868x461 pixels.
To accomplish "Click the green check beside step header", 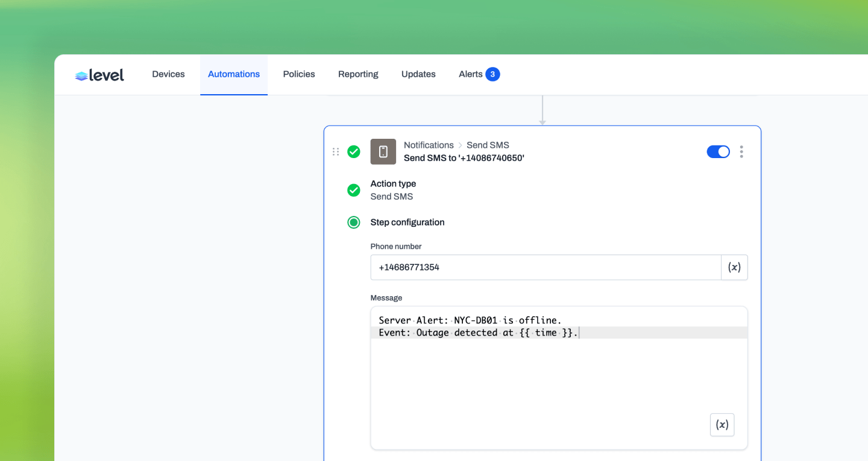I will coord(354,151).
